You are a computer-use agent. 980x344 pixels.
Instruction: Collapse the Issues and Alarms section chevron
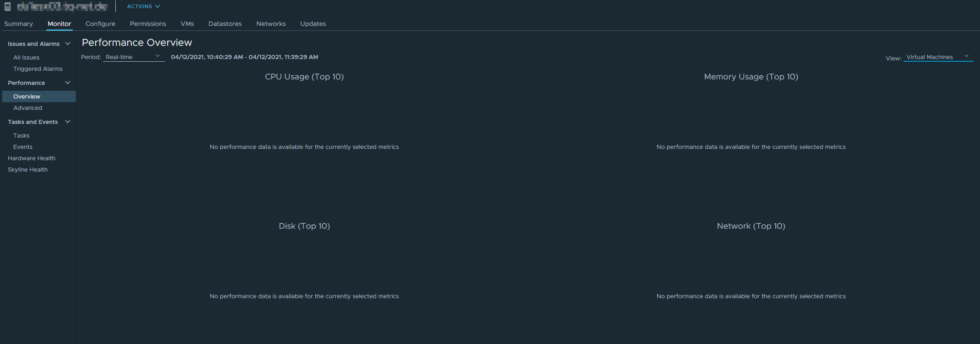[x=68, y=44]
